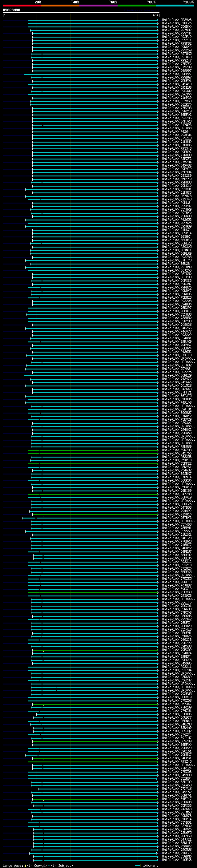Viewport: 197px width, 868px height.
Task: Click the UniRef100_P49106 label
Action: coord(177,403)
